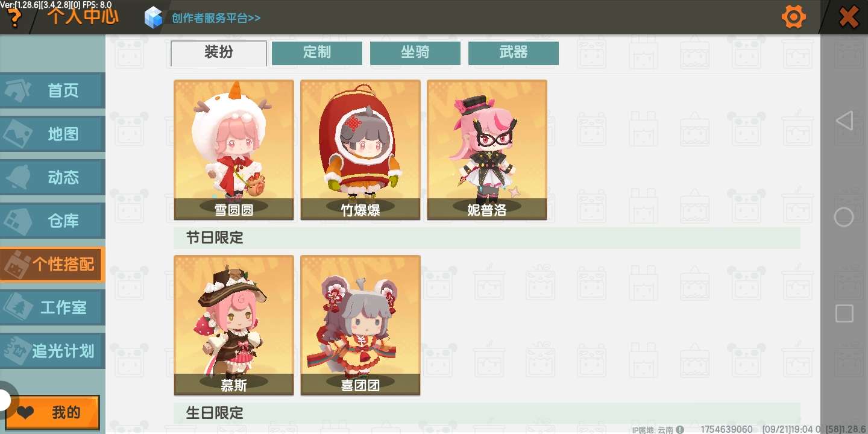Viewport: 868px width, 434px height.
Task: Close 个人中心 with the orange X
Action: coord(849,17)
